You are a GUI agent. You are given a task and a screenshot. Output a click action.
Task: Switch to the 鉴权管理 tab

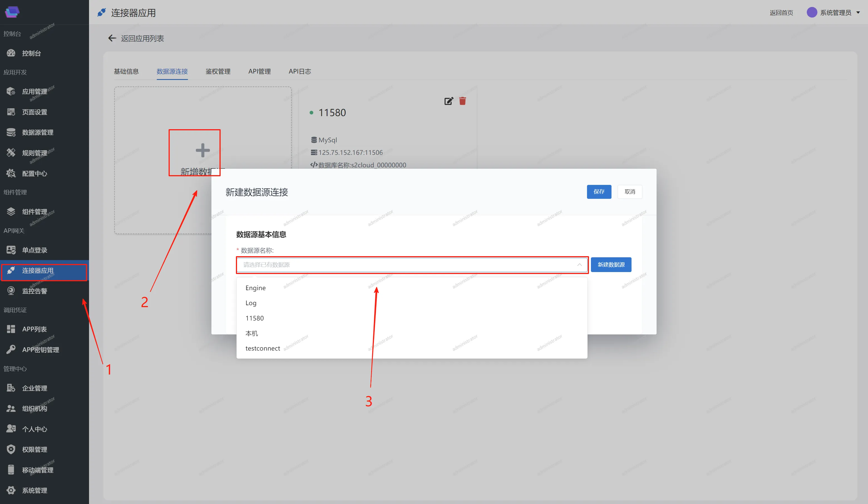click(218, 71)
